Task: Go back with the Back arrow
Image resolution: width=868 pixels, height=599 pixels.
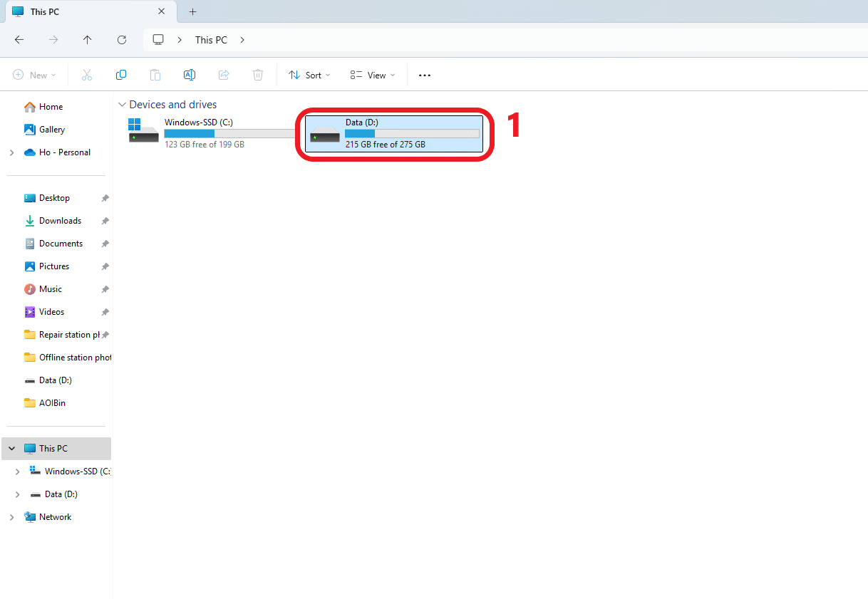Action: click(x=19, y=40)
